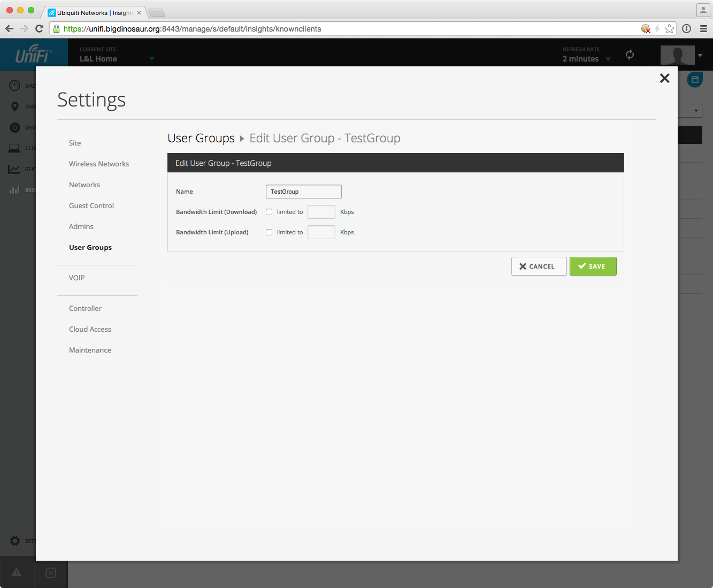713x588 pixels.
Task: Go to Wireless Networks settings
Action: [x=99, y=164]
